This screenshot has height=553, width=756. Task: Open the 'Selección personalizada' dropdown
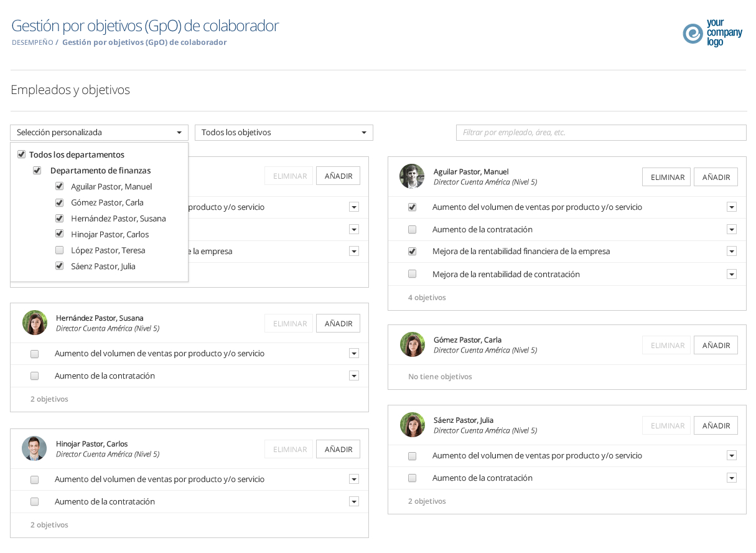[x=99, y=133]
